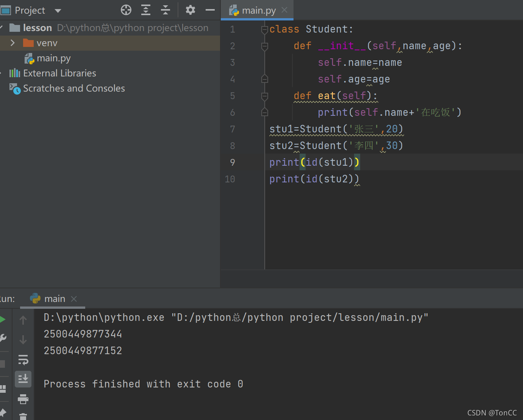Click the 'self.age=age' code line

click(x=354, y=79)
